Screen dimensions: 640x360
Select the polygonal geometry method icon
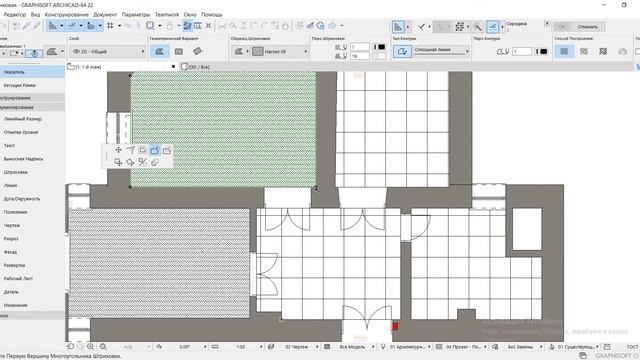point(160,51)
